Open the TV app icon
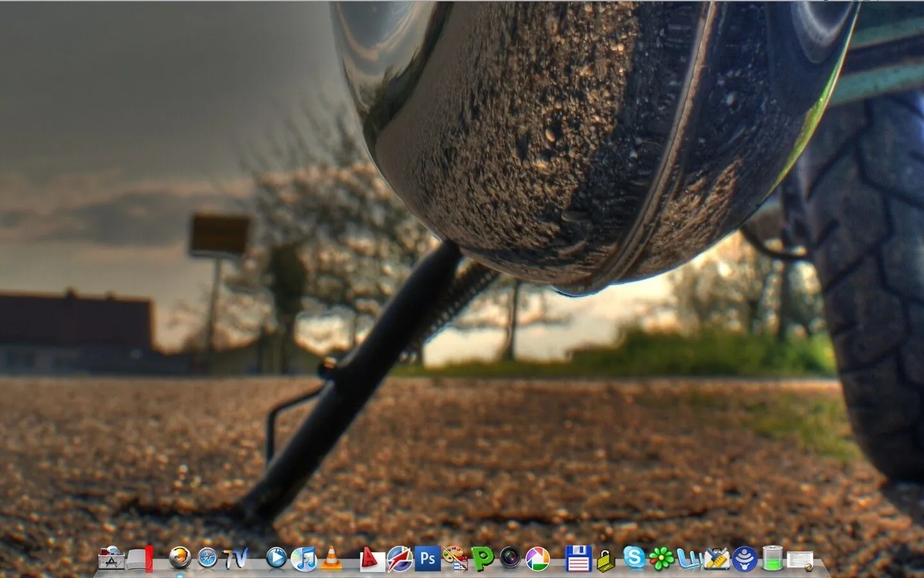924x578 pixels. pos(235,559)
